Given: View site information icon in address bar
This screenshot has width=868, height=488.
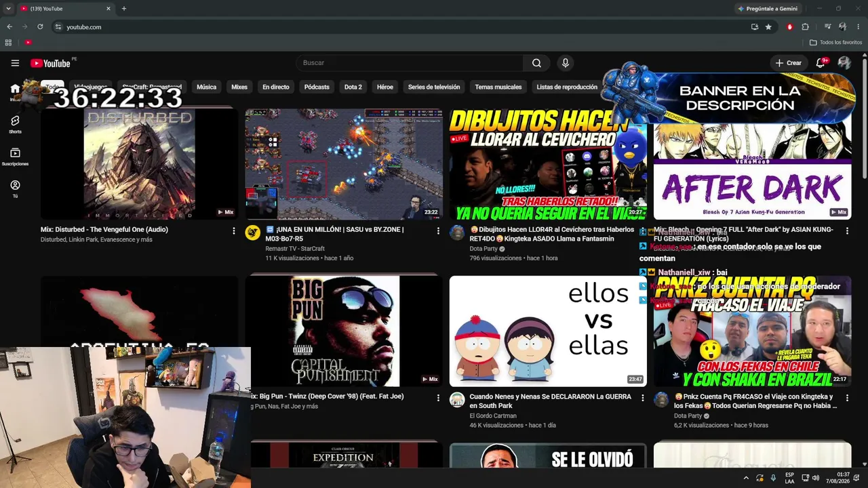Looking at the screenshot, I should coord(58,27).
